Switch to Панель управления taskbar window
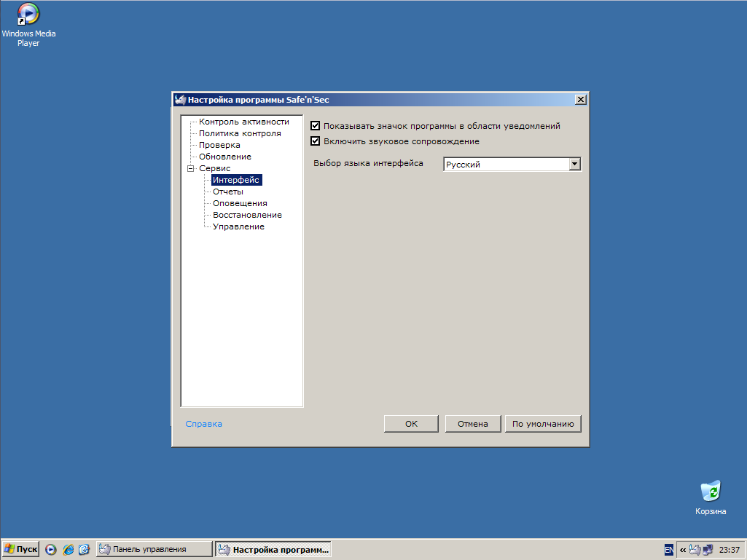Image resolution: width=747 pixels, height=560 pixels. 154,550
